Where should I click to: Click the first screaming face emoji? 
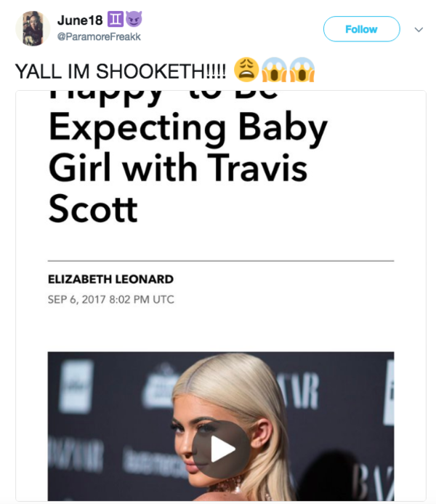274,69
